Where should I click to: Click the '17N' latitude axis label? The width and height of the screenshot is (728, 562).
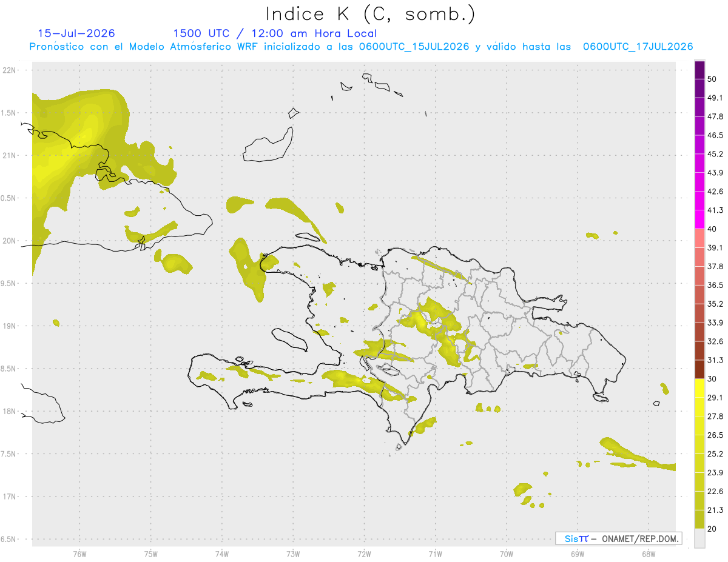[10, 497]
